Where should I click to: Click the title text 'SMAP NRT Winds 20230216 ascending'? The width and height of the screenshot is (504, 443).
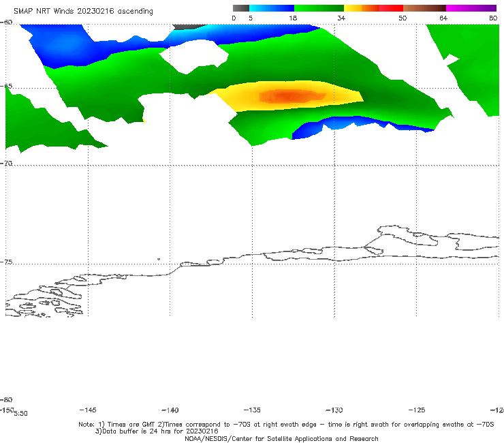click(x=83, y=11)
